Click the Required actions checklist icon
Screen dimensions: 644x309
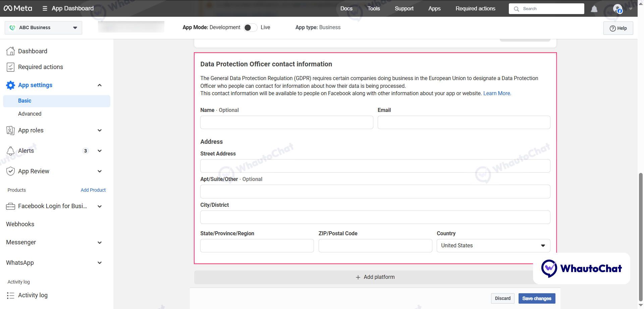tap(11, 67)
